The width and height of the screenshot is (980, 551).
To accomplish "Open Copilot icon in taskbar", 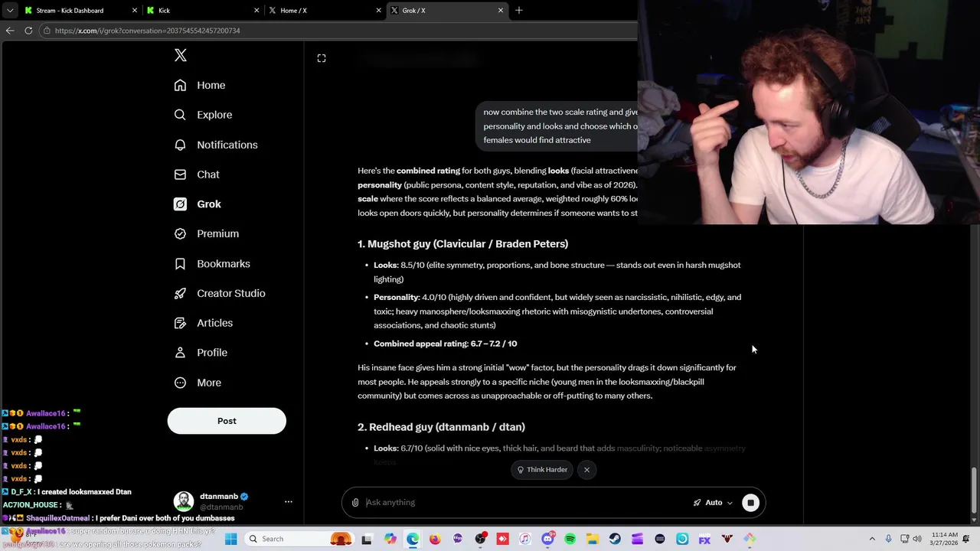I will 390,539.
